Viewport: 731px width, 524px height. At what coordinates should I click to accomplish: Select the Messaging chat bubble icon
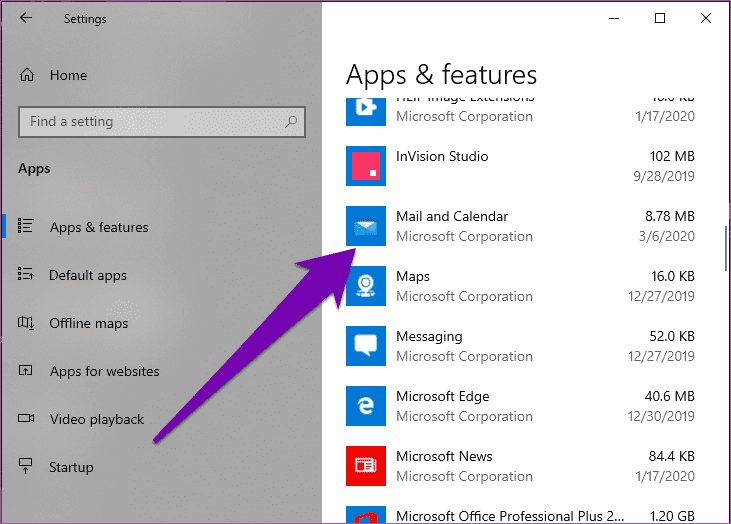[x=366, y=346]
